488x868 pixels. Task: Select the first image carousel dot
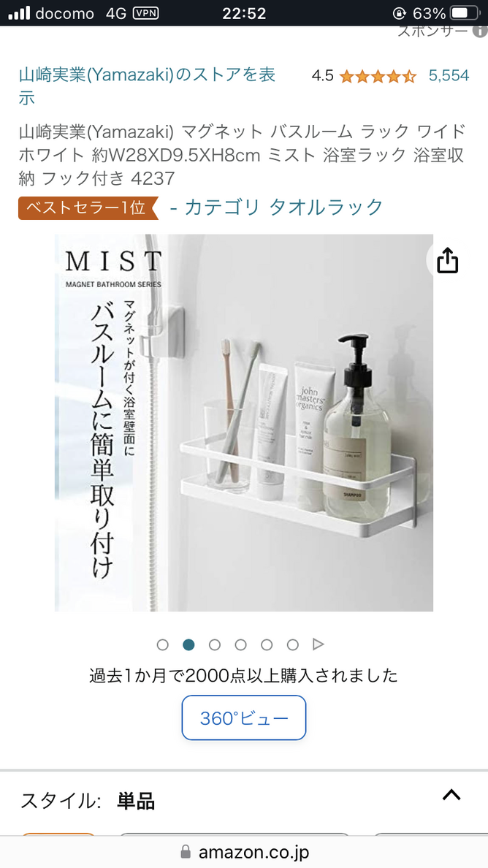163,644
